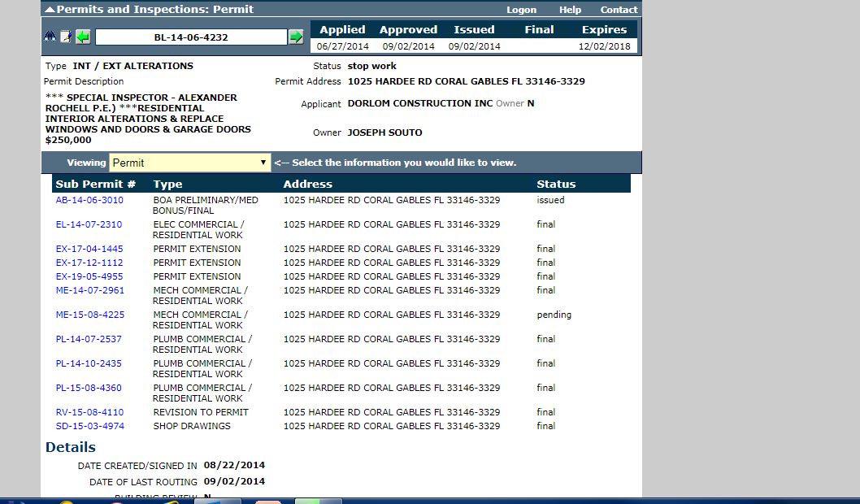The width and height of the screenshot is (860, 504).
Task: Open revision to permit RV-15-08-4110
Action: [89, 412]
